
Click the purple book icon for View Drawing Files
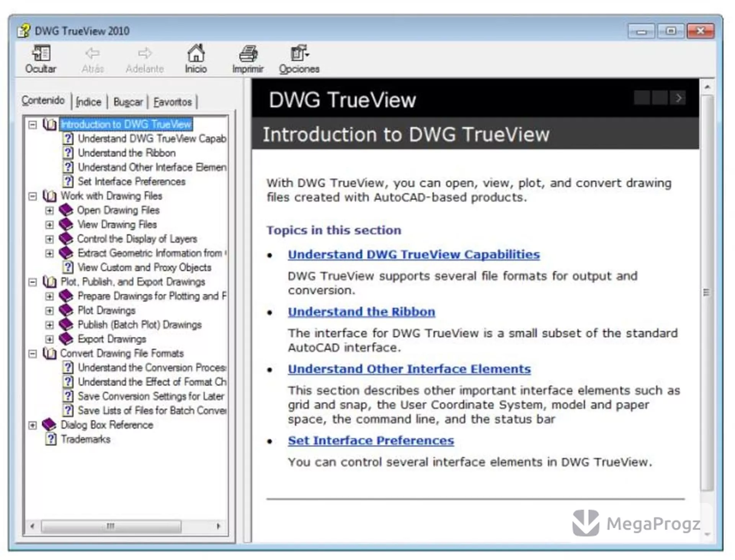[66, 224]
